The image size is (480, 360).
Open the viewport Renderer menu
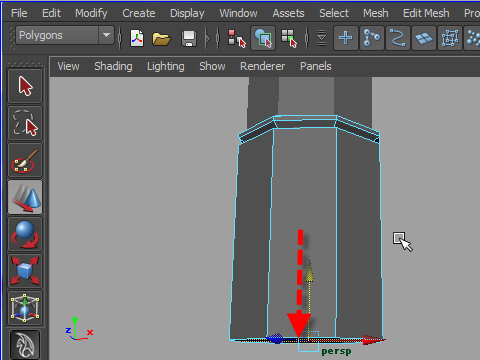[262, 66]
